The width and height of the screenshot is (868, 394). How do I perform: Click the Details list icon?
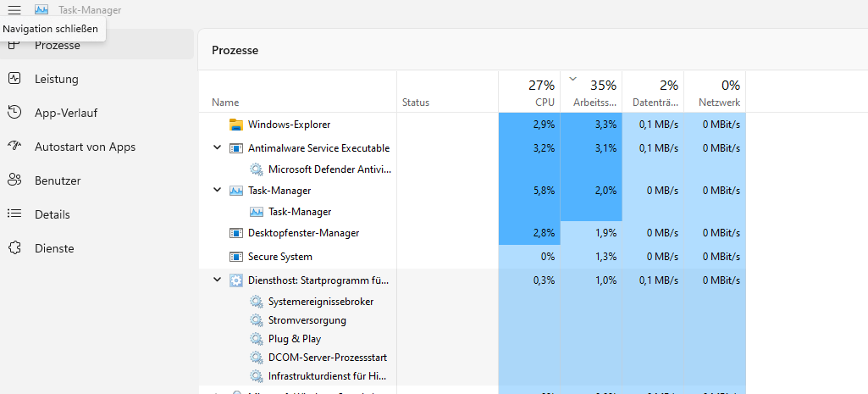click(14, 214)
